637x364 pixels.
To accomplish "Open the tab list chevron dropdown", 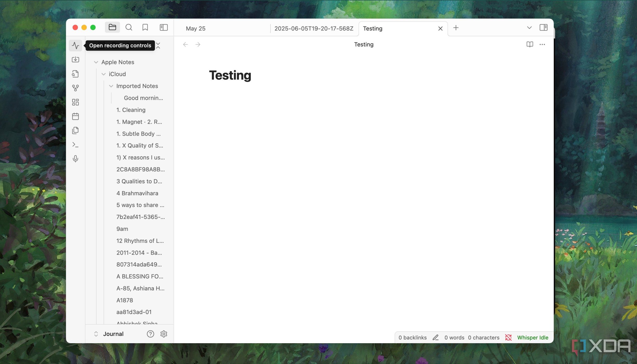I will click(x=529, y=28).
